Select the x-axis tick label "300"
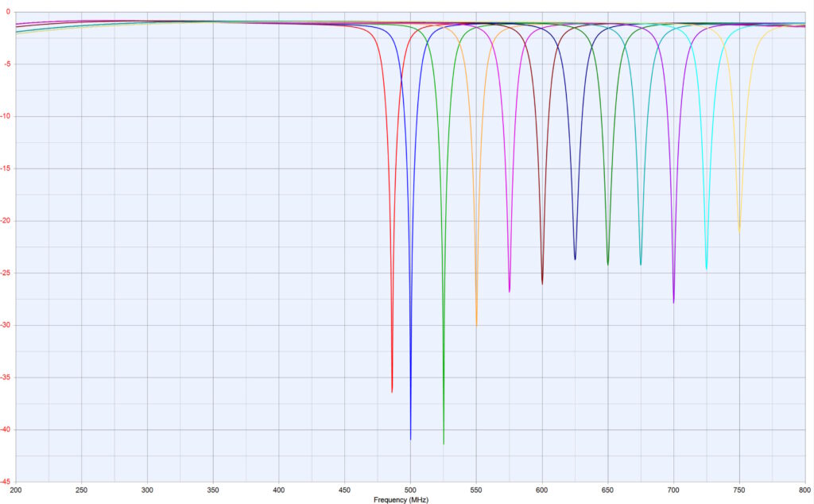The width and height of the screenshot is (814, 504). (x=147, y=490)
